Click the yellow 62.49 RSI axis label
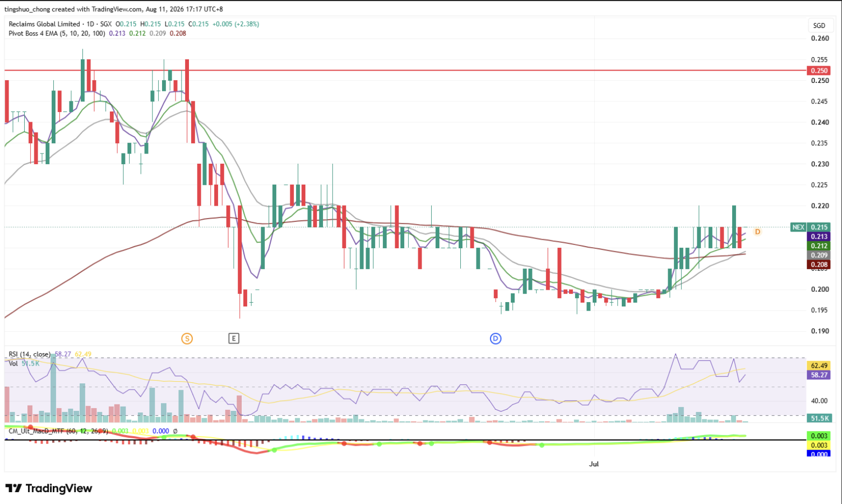The image size is (842, 504). [819, 366]
